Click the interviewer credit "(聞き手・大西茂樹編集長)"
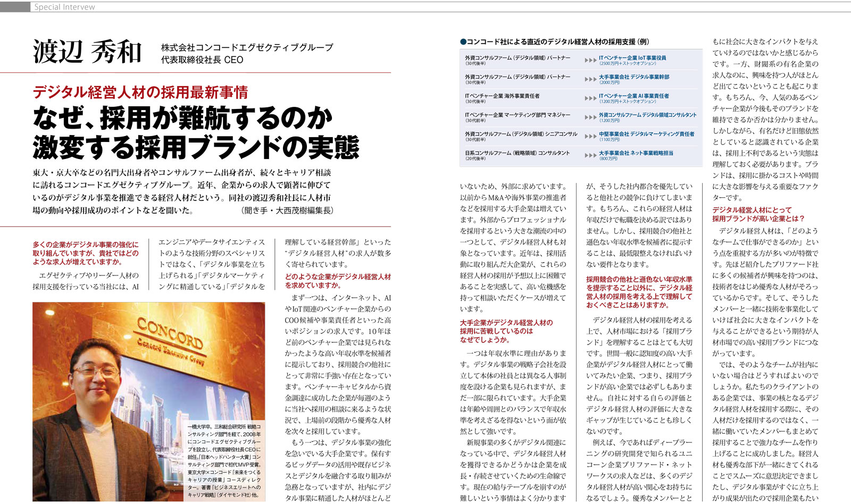Screen dimensions: 851x504 [287, 210]
